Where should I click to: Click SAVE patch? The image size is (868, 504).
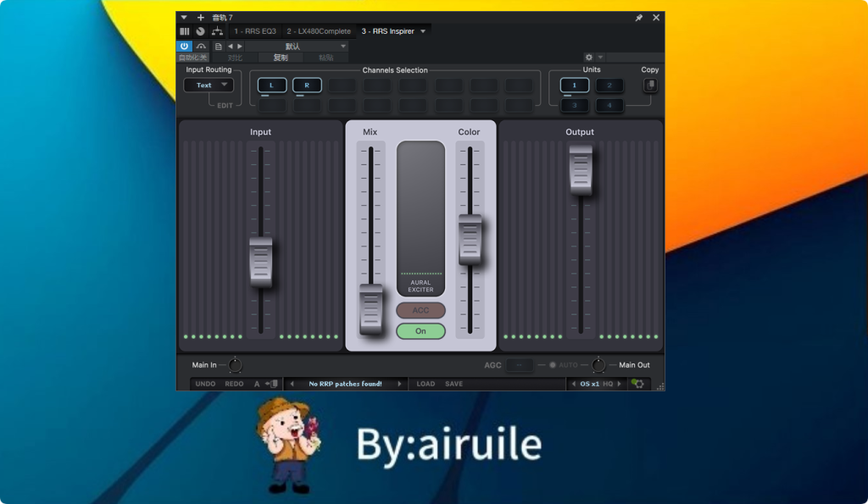[x=454, y=384]
